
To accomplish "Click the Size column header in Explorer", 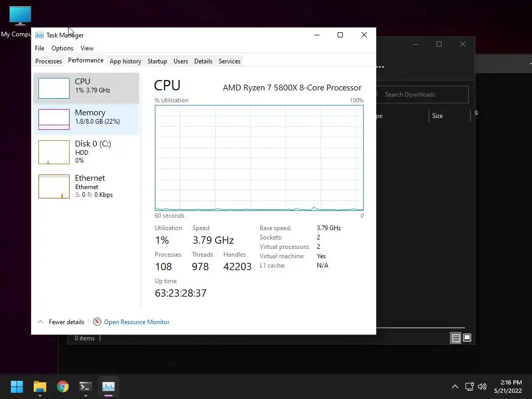I will [437, 116].
